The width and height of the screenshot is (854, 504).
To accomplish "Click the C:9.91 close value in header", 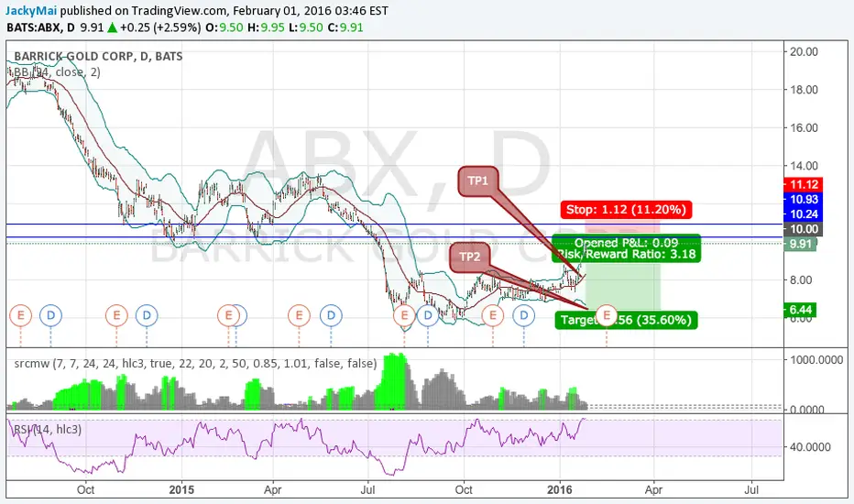I will (x=345, y=27).
